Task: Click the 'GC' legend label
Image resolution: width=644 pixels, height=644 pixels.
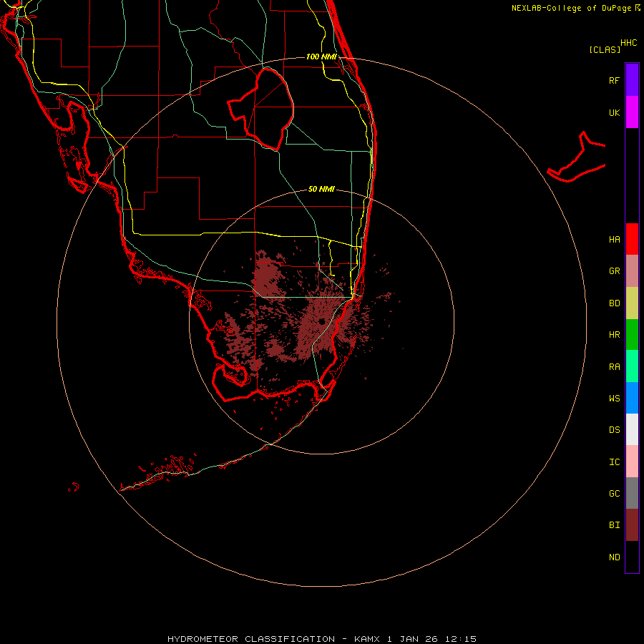Action: click(x=614, y=493)
